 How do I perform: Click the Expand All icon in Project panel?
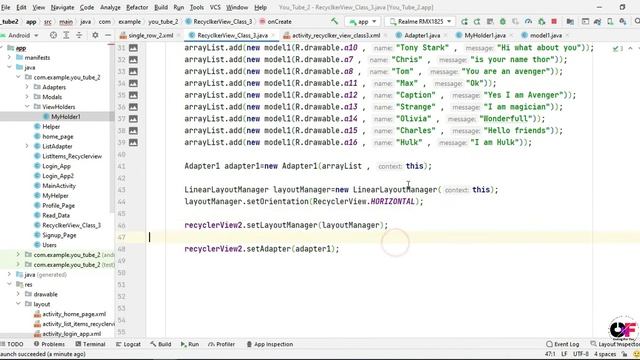[66, 36]
